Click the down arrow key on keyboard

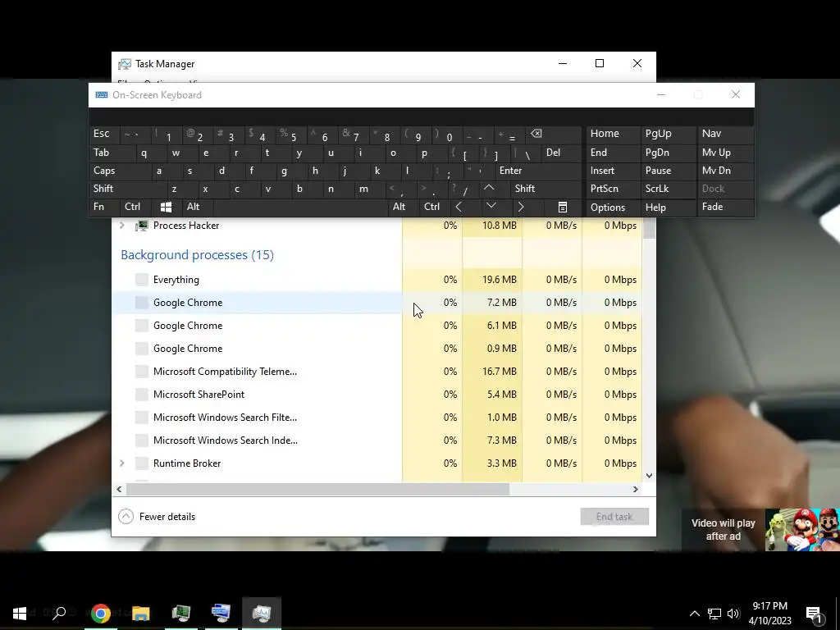[491, 207]
